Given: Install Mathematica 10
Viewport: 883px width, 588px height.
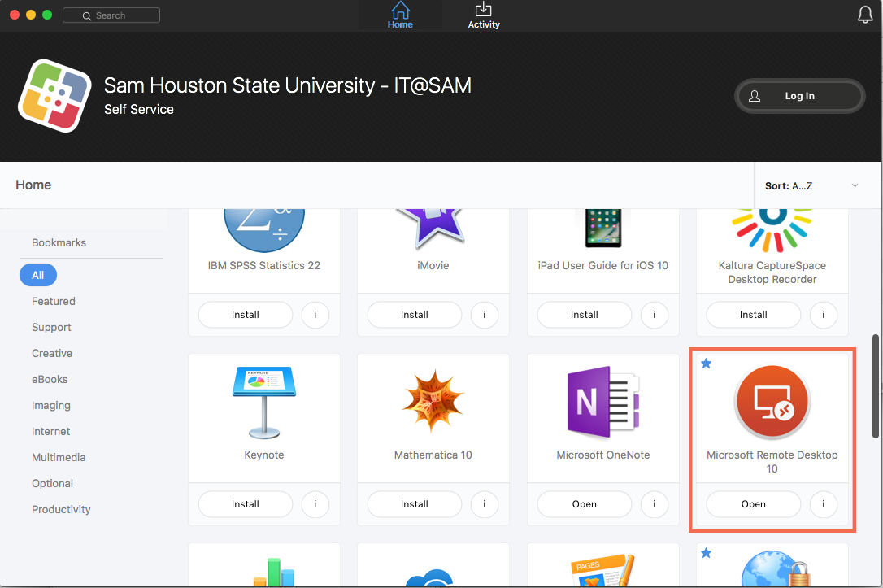Looking at the screenshot, I should pyautogui.click(x=415, y=504).
